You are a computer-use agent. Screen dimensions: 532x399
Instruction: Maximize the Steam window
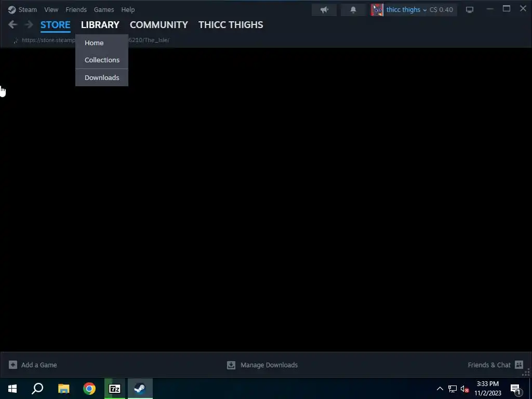(506, 9)
